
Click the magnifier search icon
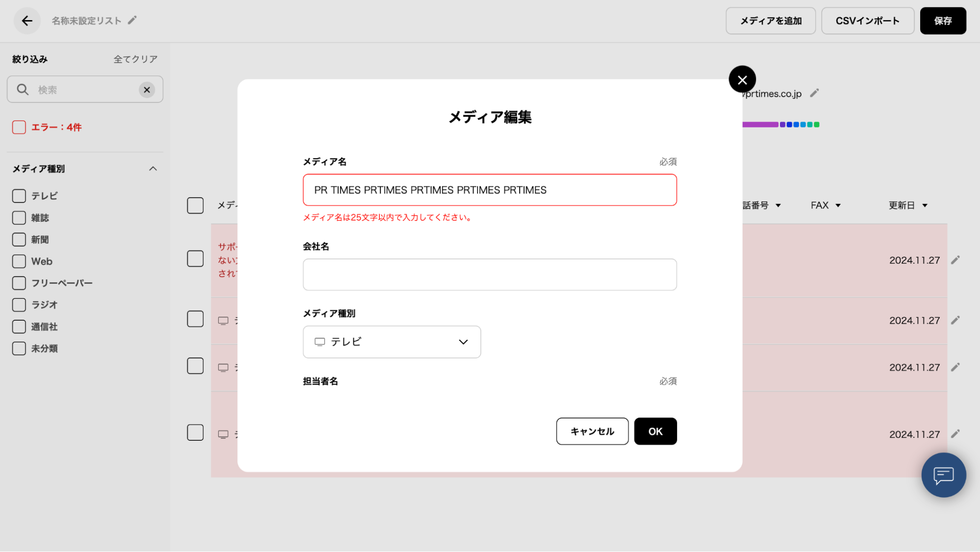tap(23, 90)
